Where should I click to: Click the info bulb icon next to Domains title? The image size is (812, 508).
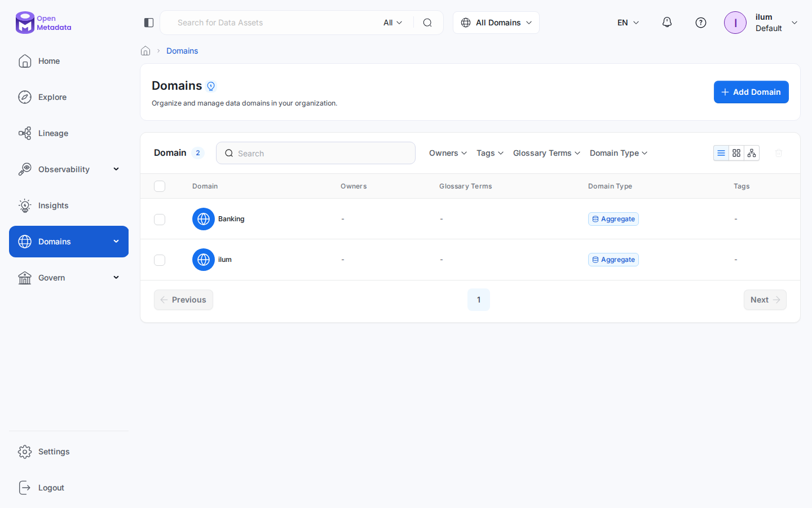(x=211, y=86)
